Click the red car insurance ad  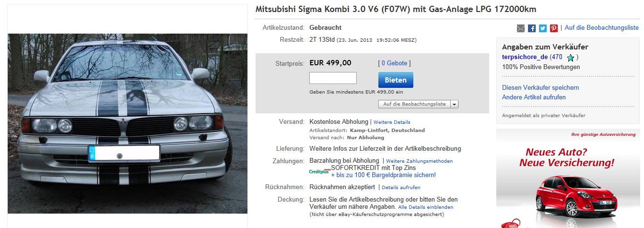click(568, 179)
